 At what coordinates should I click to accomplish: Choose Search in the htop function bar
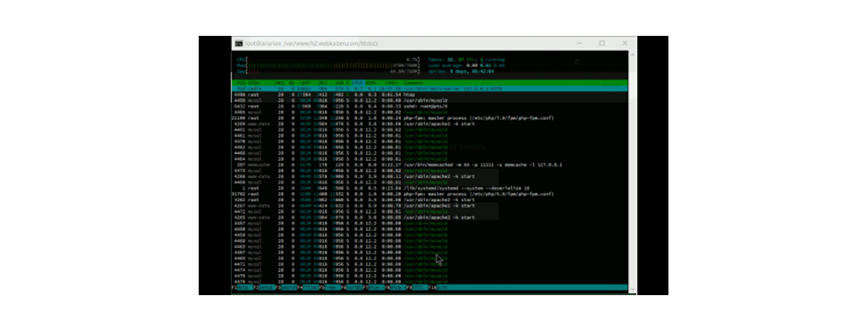(x=286, y=287)
